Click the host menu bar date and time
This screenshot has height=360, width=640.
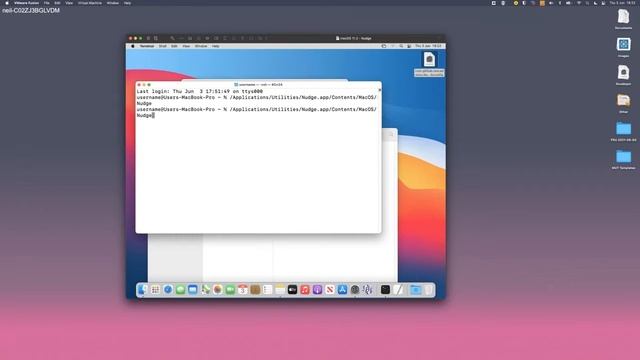click(x=622, y=3)
